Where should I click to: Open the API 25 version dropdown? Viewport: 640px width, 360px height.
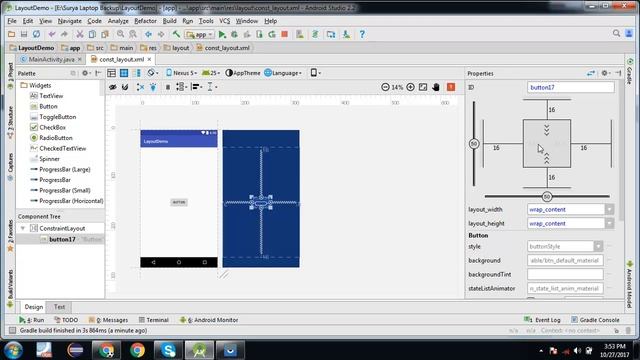(x=211, y=73)
